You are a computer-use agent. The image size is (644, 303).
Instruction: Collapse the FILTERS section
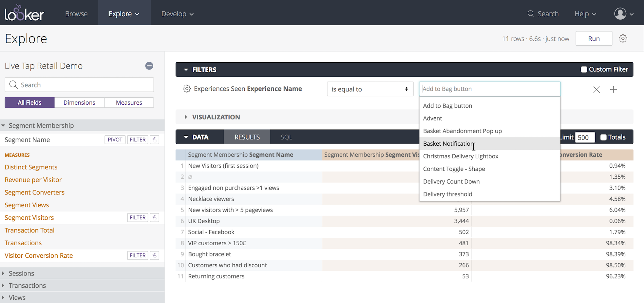pyautogui.click(x=186, y=70)
